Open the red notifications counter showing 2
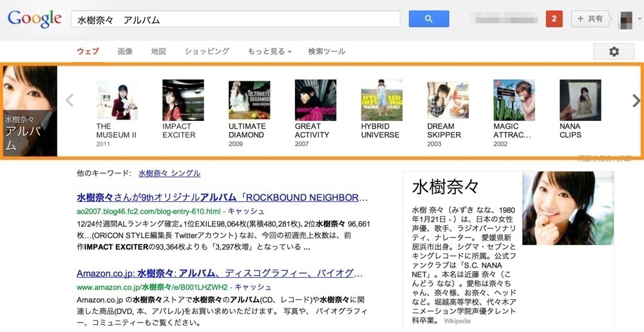The image size is (644, 332). (554, 19)
